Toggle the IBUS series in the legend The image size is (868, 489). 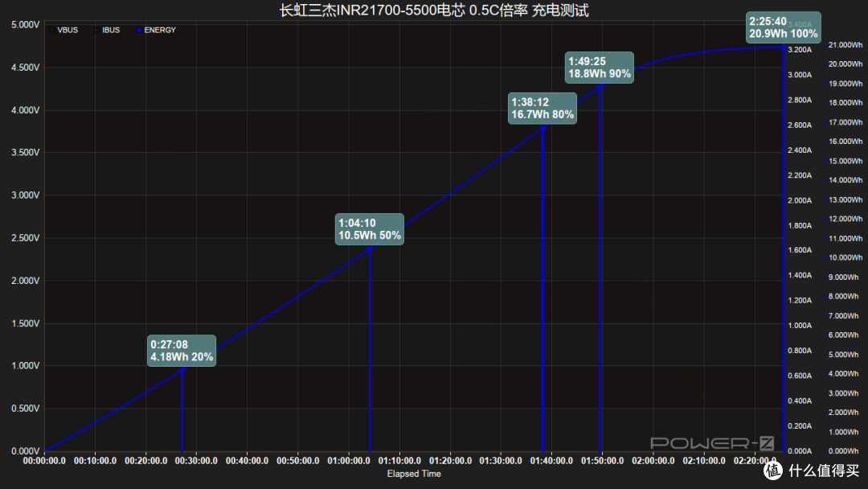[107, 30]
